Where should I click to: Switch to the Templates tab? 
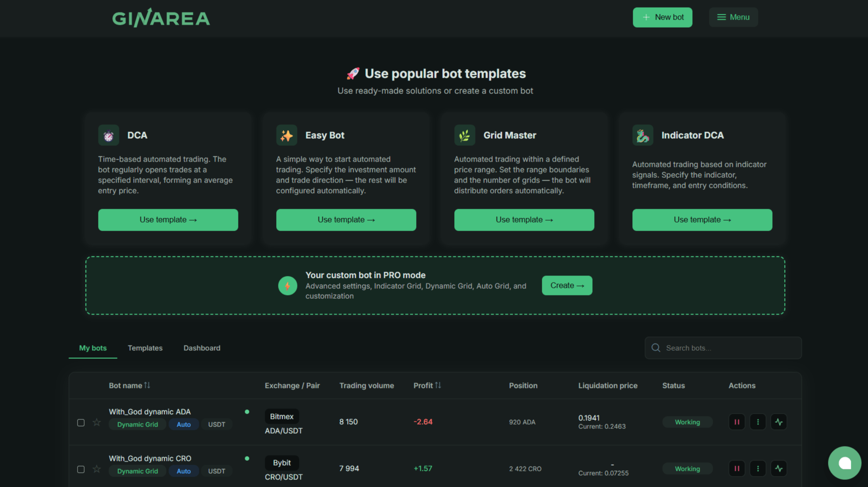coord(145,348)
